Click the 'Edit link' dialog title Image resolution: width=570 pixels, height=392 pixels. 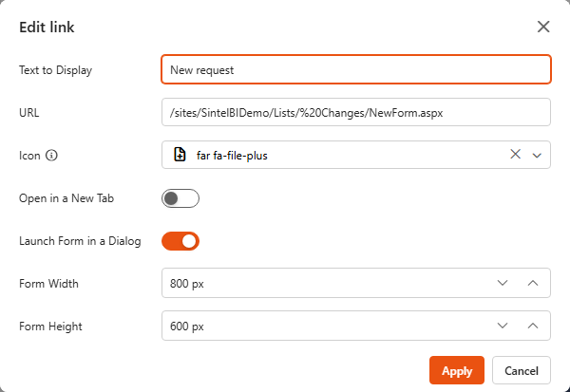point(47,28)
